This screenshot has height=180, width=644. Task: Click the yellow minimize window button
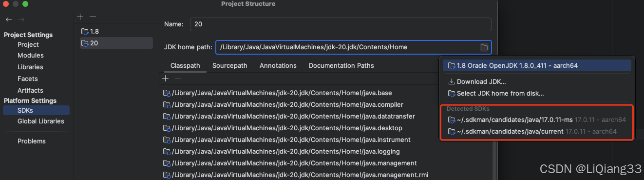16,4
